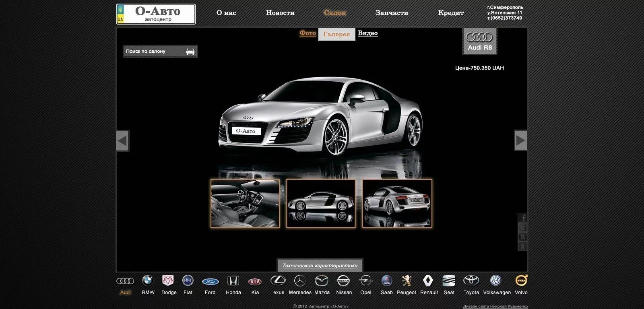
Task: Click the у.Ялтинская 11 street text
Action: (505, 13)
